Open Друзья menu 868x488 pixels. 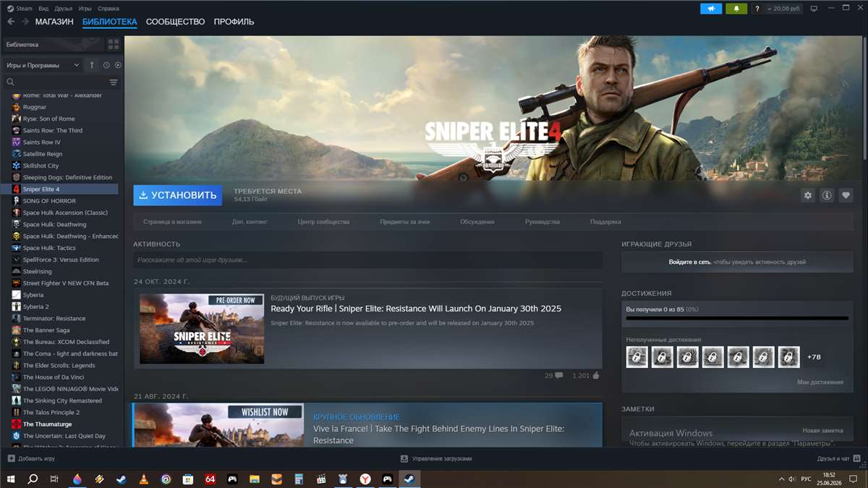64,9
